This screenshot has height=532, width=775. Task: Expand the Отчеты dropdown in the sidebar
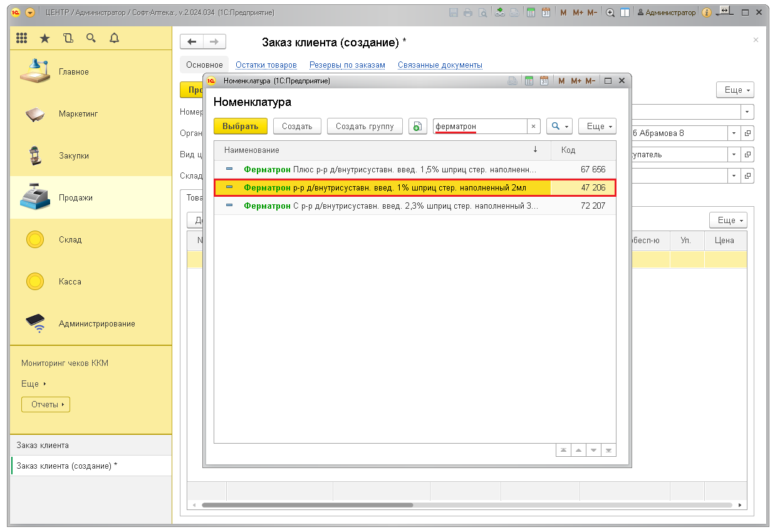point(46,405)
